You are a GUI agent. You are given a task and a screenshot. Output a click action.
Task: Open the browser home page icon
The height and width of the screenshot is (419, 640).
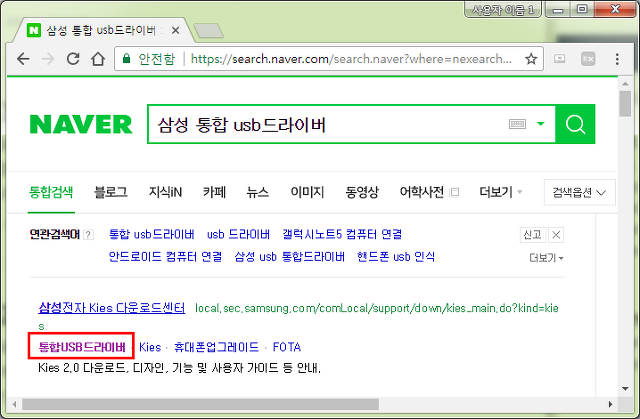(98, 59)
